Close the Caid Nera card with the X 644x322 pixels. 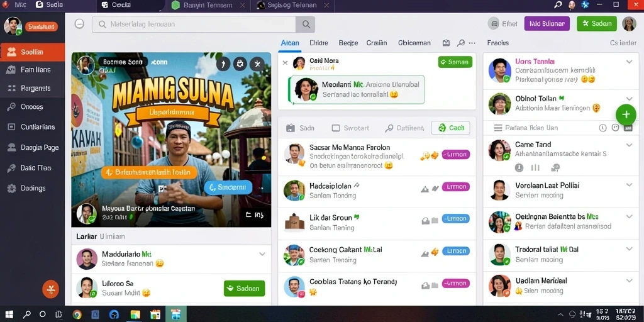pyautogui.click(x=285, y=62)
